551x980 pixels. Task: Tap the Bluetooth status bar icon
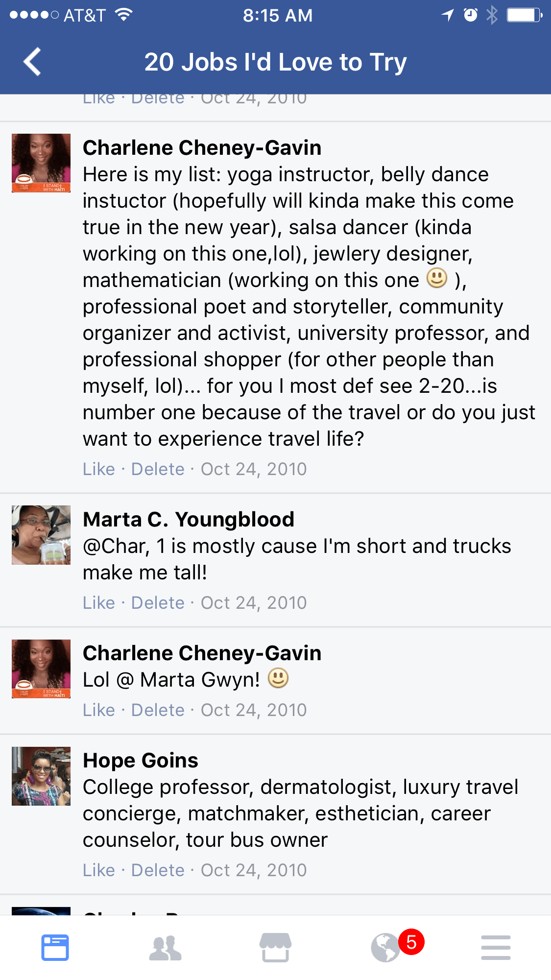(x=492, y=15)
